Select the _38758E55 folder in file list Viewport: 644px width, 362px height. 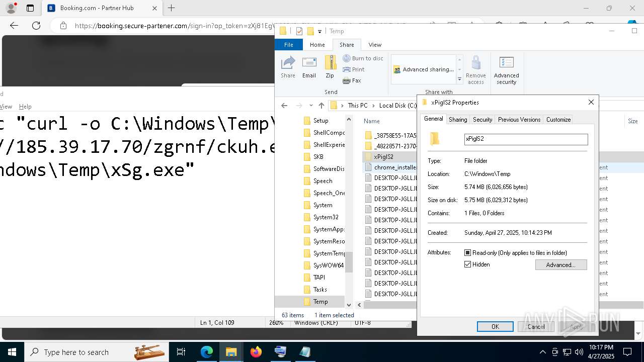[x=395, y=136]
